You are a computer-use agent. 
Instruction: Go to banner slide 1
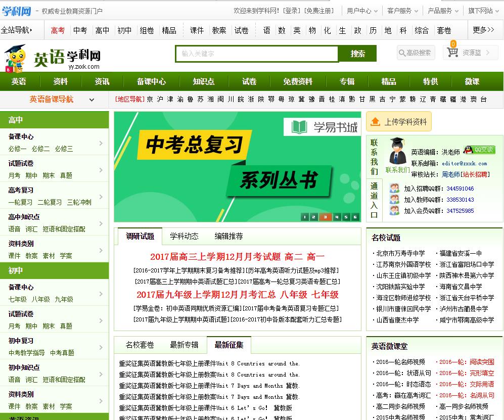(304, 217)
